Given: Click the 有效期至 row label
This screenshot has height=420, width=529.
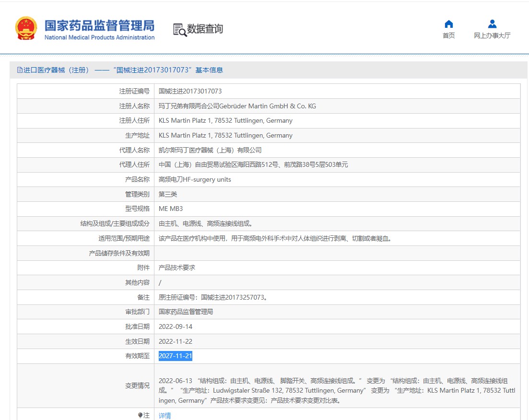Looking at the screenshot, I should click(137, 356).
